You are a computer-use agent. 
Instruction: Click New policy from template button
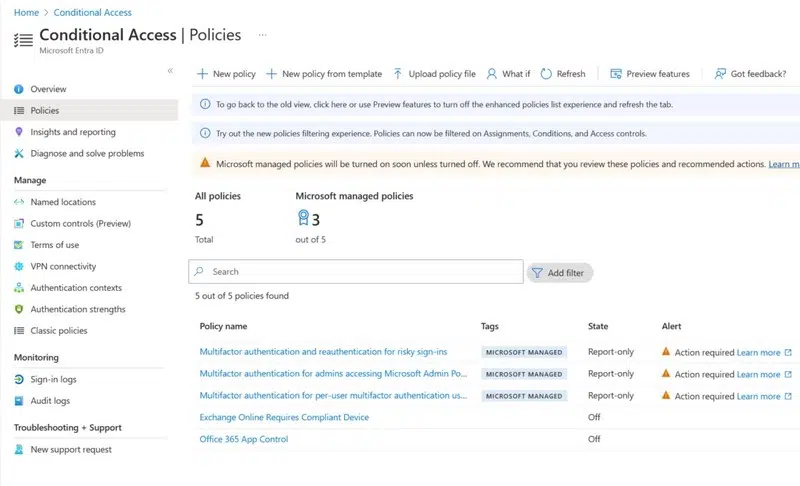coord(324,74)
